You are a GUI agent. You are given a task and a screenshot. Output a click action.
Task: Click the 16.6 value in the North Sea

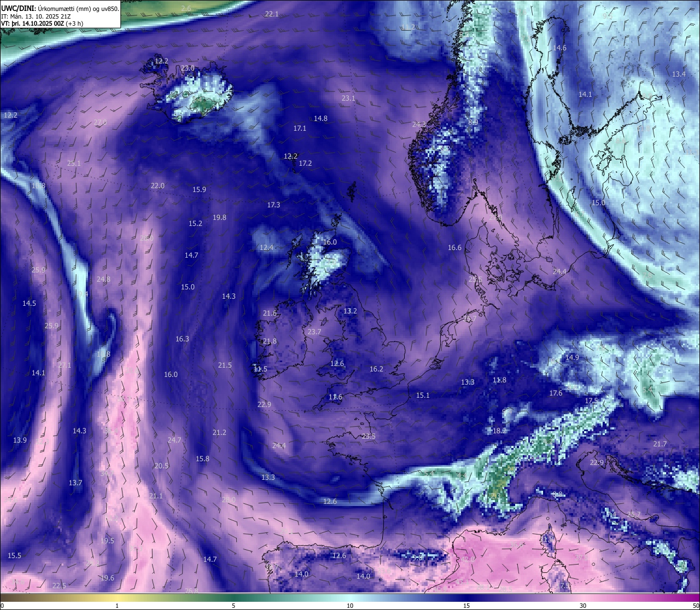click(454, 247)
